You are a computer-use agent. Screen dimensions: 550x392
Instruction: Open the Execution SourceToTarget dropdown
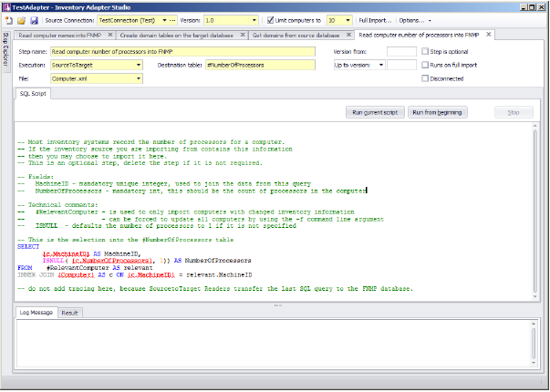click(139, 66)
